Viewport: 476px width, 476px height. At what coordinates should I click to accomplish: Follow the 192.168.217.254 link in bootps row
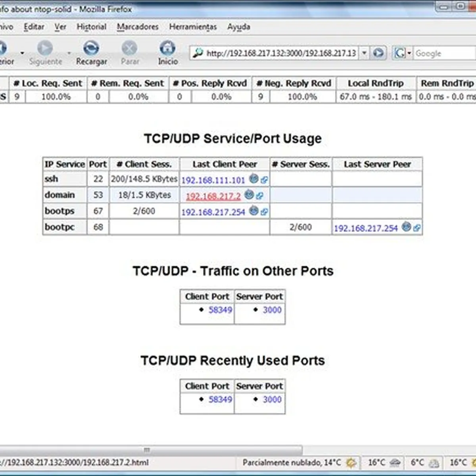[213, 212]
